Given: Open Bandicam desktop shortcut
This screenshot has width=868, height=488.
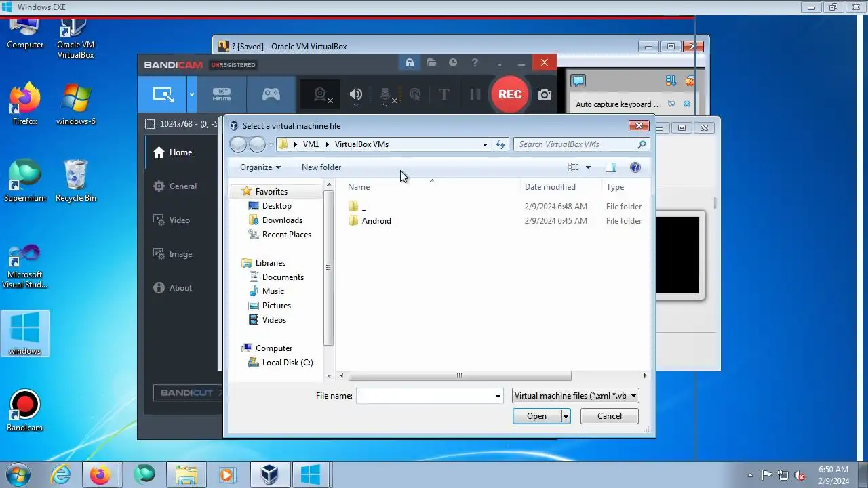Looking at the screenshot, I should 25,411.
